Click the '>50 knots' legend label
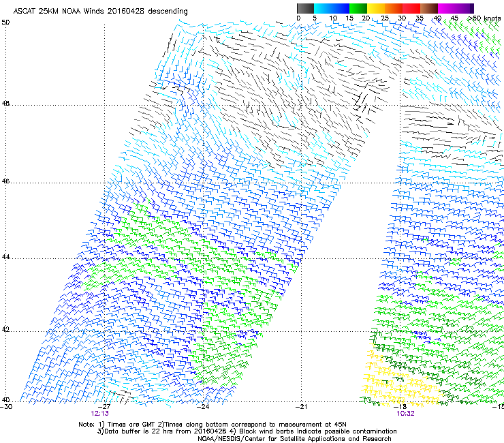Viewport: 504px width, 443px height. point(485,18)
